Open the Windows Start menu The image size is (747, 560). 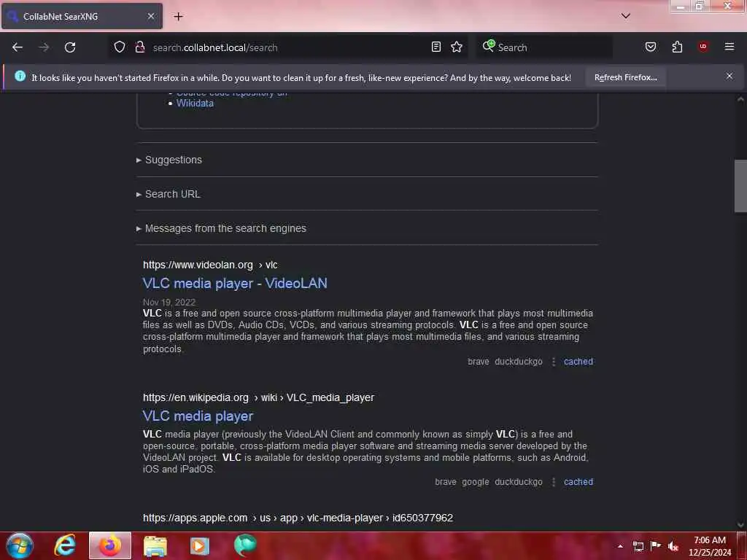point(20,545)
